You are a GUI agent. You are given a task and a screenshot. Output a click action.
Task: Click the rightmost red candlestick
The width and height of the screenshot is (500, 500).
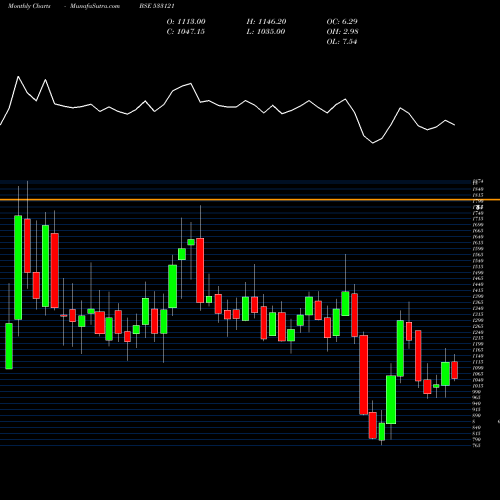pos(454,370)
